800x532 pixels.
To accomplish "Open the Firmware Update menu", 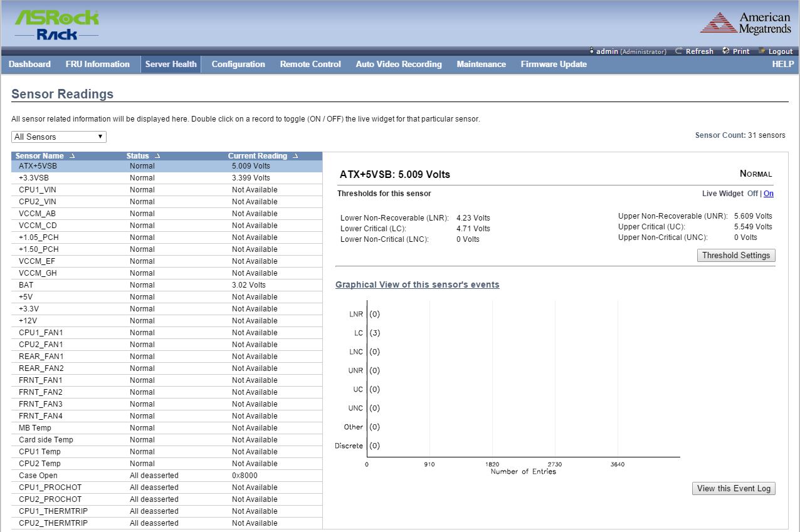I will pos(554,64).
